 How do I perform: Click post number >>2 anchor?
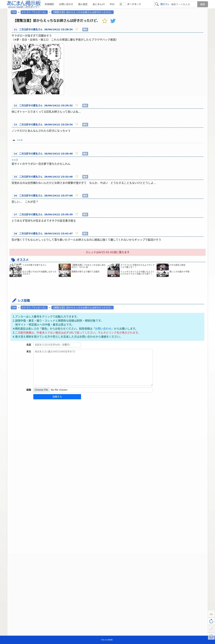(15, 105)
